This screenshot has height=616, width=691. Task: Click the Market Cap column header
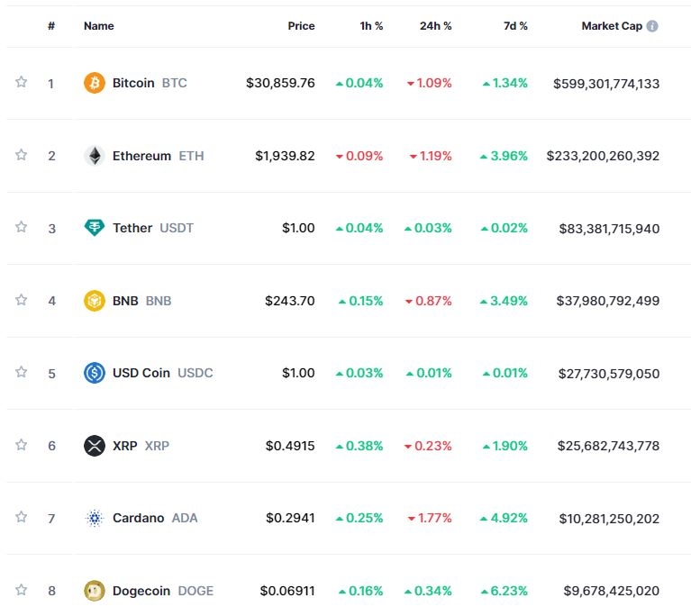tap(612, 26)
